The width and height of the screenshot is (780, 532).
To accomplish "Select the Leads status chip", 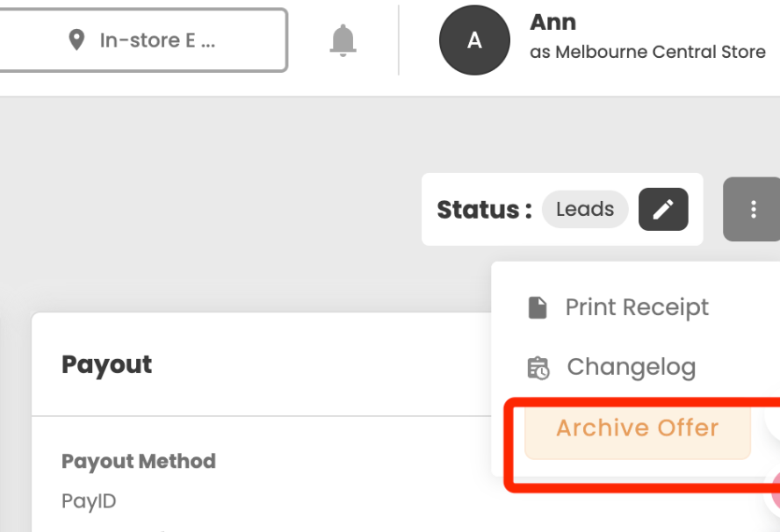I will (x=585, y=209).
